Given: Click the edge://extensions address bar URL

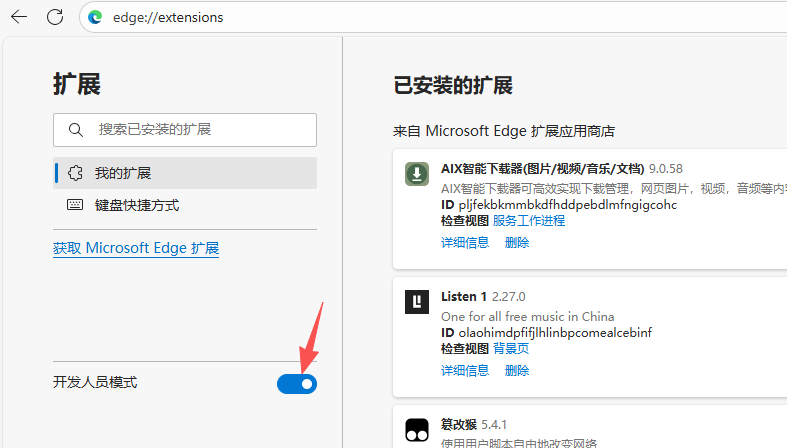Looking at the screenshot, I should 168,18.
